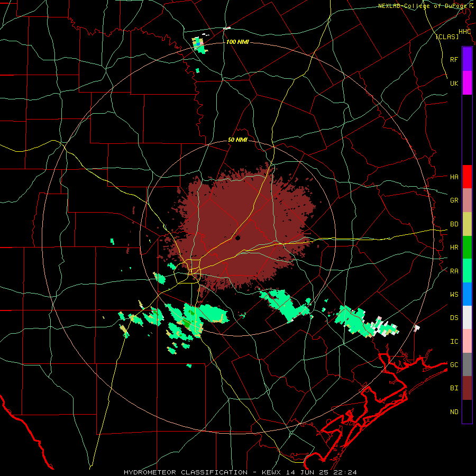Click the 'WS' legend label

[x=454, y=295]
